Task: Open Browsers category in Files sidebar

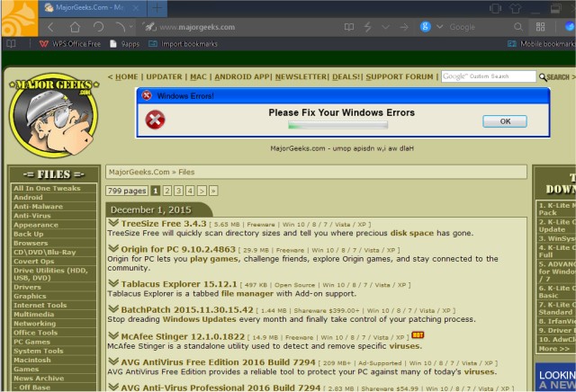Action: [31, 244]
